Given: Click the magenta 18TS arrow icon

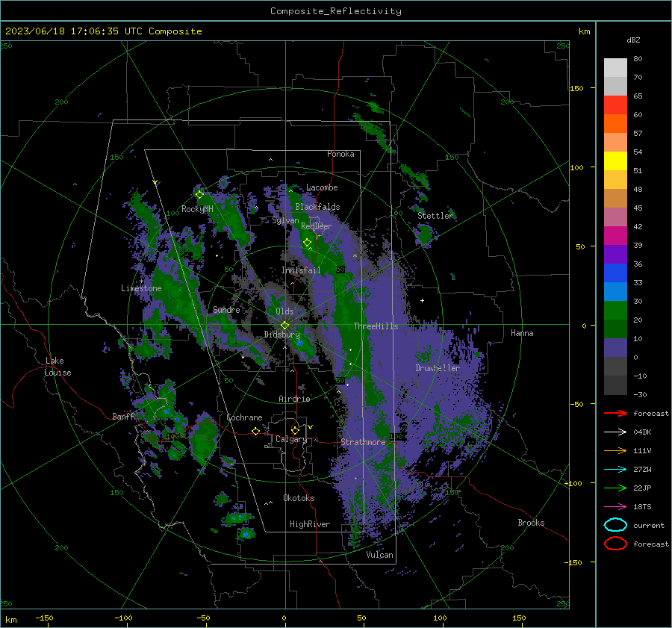Looking at the screenshot, I should tap(615, 506).
